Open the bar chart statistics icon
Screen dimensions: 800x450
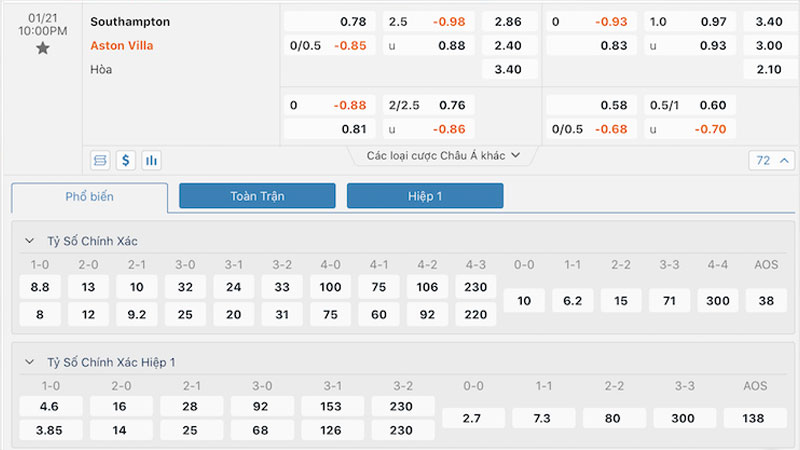[152, 159]
